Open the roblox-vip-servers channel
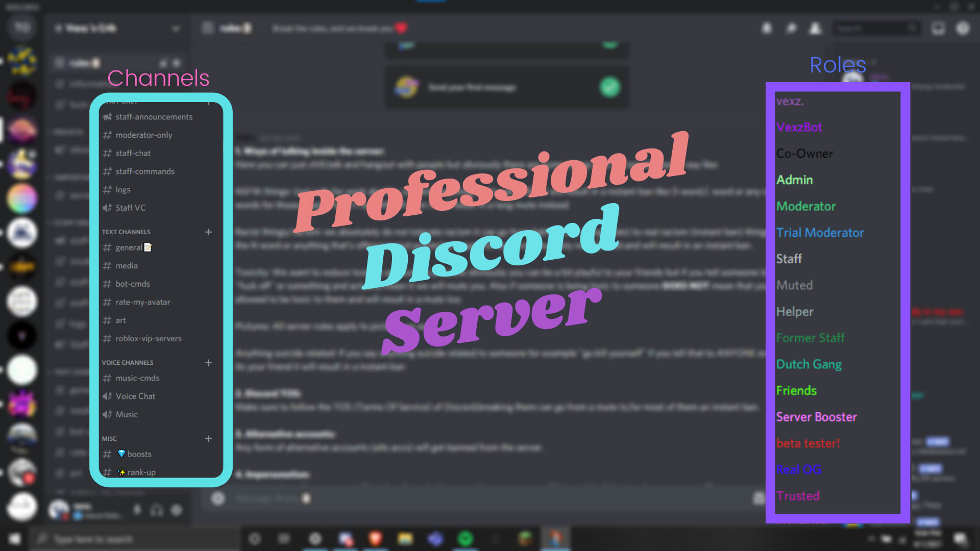 click(149, 338)
